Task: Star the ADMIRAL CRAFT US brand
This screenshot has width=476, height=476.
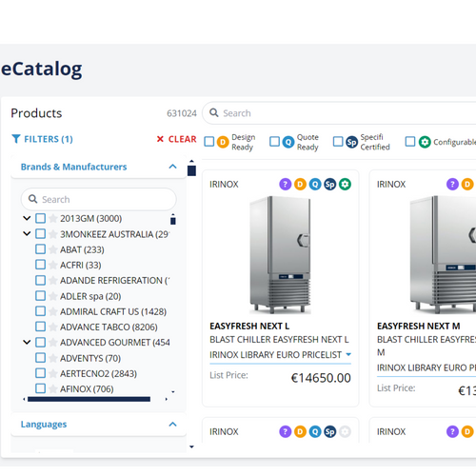Action: click(x=53, y=311)
